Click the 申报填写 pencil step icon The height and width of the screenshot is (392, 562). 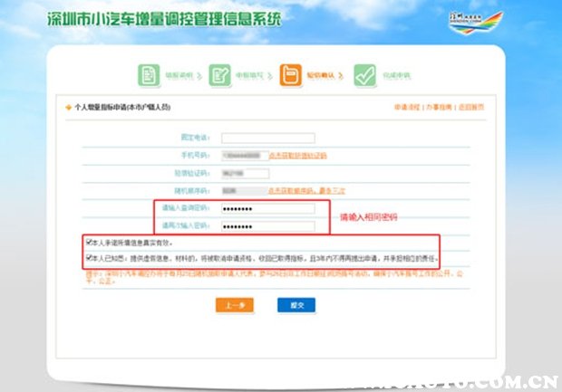coord(219,74)
